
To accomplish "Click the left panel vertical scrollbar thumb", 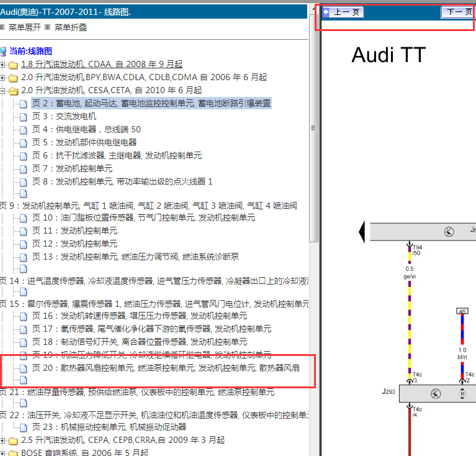I will (313, 127).
